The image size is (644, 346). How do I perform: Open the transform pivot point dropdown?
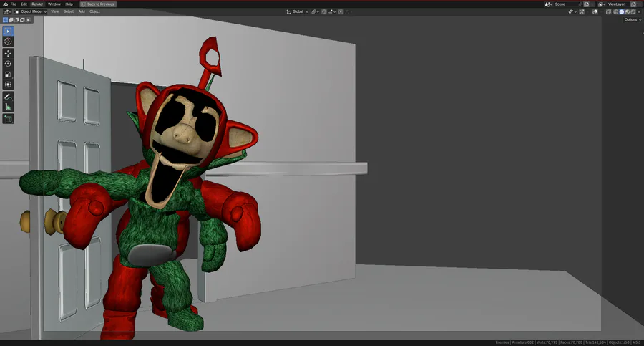(x=316, y=12)
